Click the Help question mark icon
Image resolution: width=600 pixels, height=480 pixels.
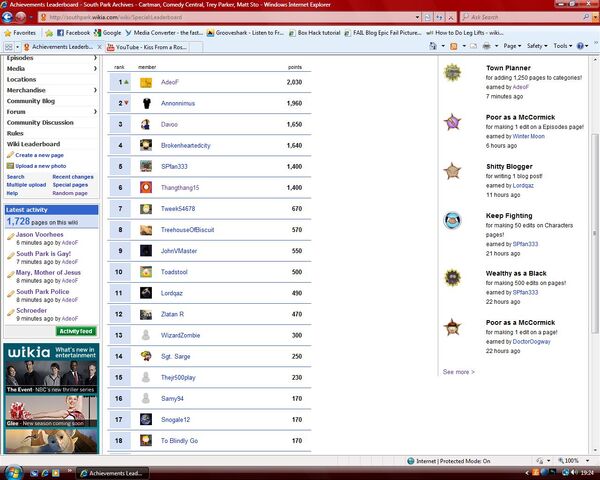(580, 46)
